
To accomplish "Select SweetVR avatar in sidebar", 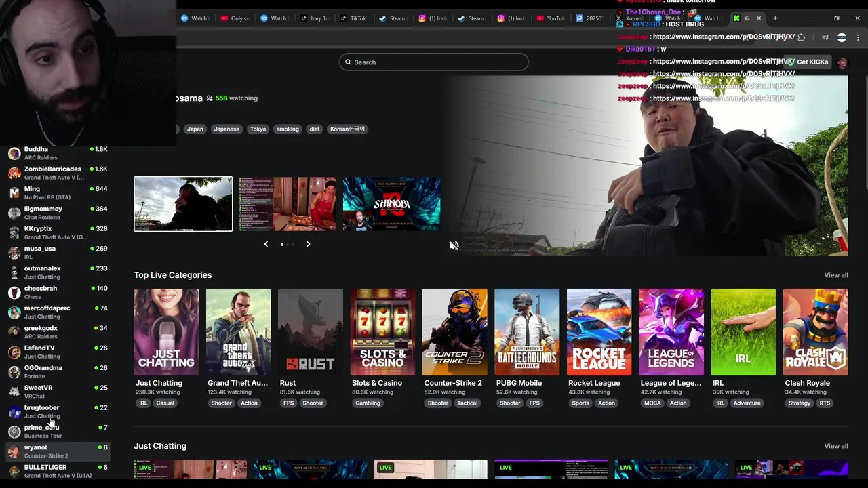I will (x=14, y=392).
